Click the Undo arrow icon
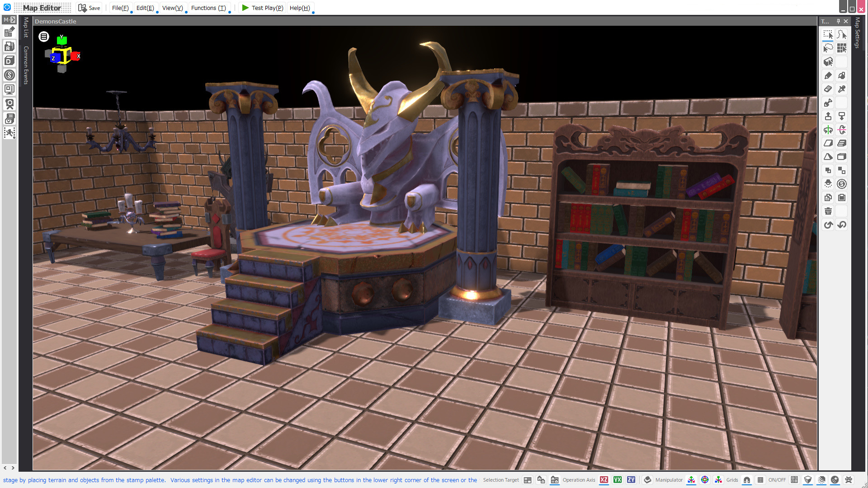This screenshot has height=488, width=868. 842,225
